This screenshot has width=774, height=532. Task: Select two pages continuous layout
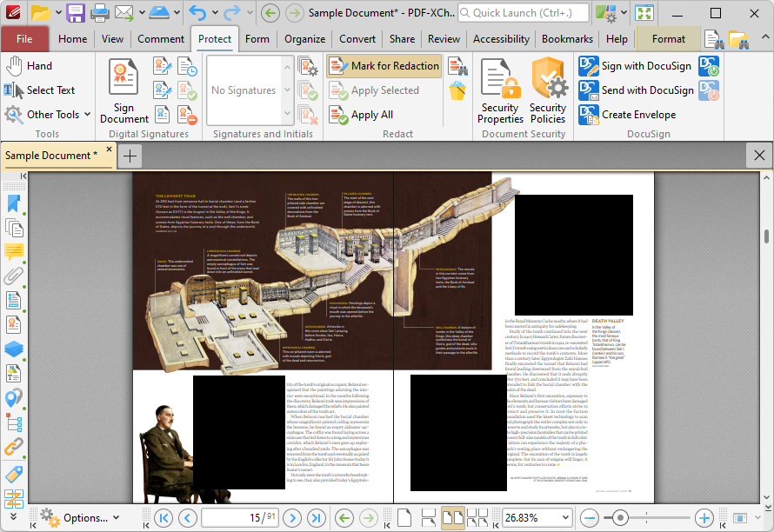click(x=477, y=518)
